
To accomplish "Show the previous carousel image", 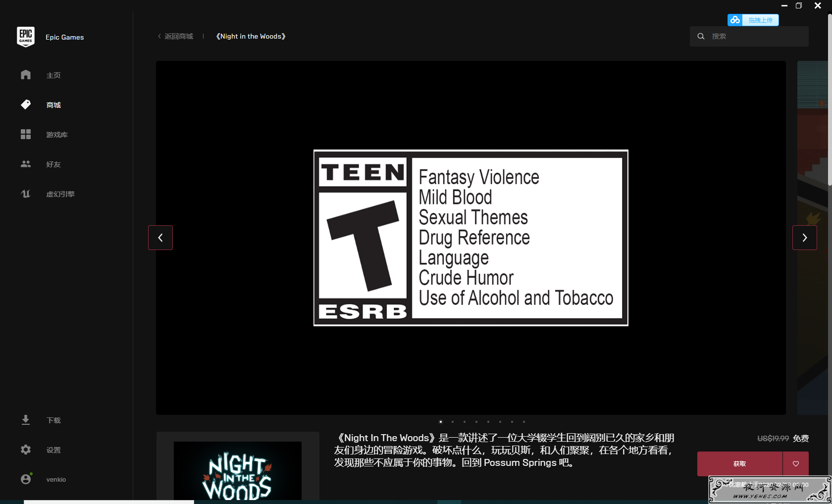I will tap(160, 238).
